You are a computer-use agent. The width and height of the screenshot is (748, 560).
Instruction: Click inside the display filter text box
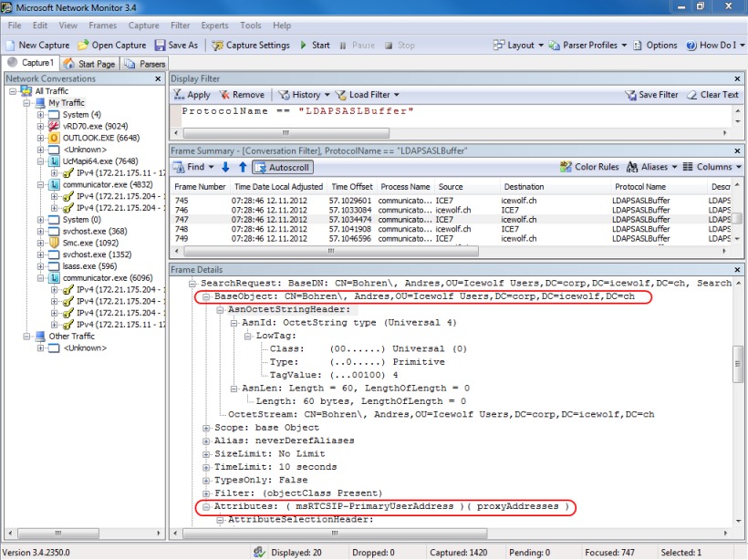451,116
